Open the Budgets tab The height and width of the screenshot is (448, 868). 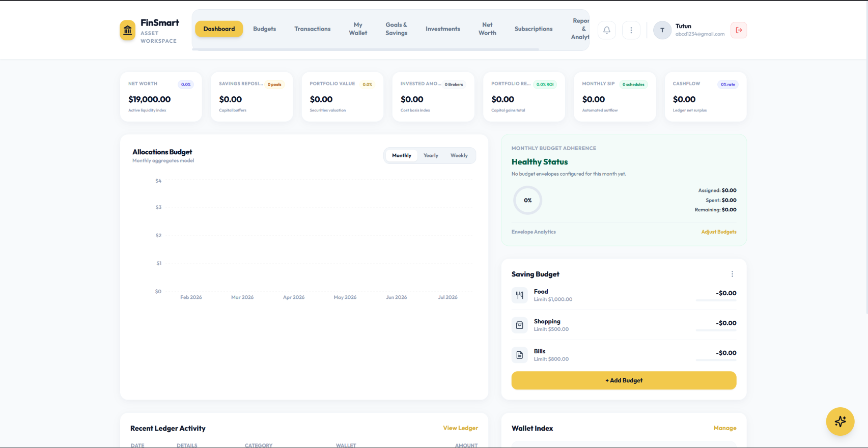265,29
